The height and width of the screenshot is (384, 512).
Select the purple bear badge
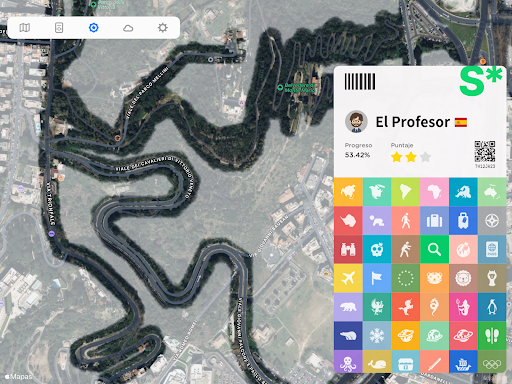pyautogui.click(x=348, y=307)
